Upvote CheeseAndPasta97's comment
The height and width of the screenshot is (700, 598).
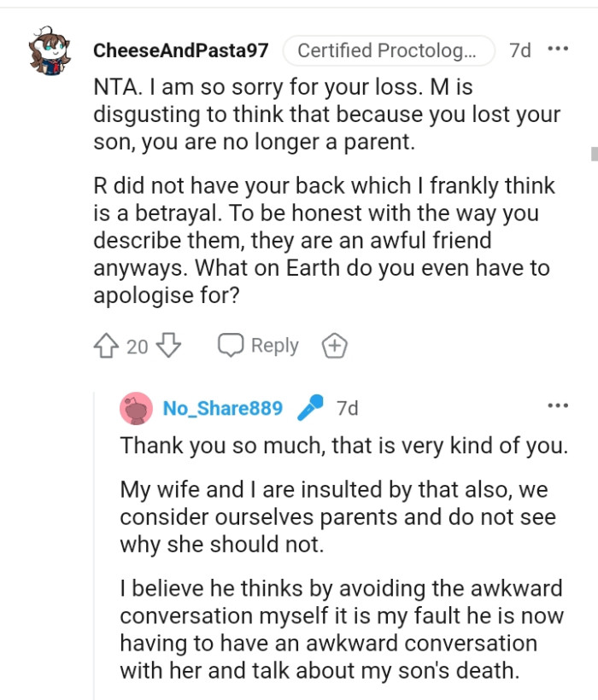tap(105, 345)
